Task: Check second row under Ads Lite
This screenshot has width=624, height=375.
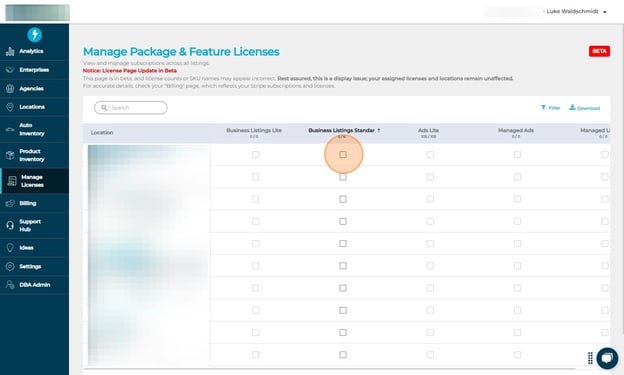Action: tap(430, 177)
